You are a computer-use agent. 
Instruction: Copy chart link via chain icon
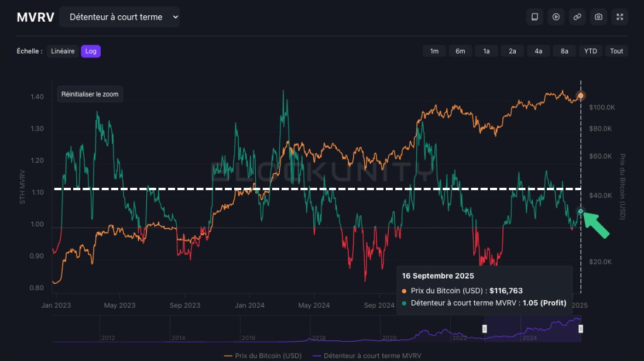pos(577,17)
